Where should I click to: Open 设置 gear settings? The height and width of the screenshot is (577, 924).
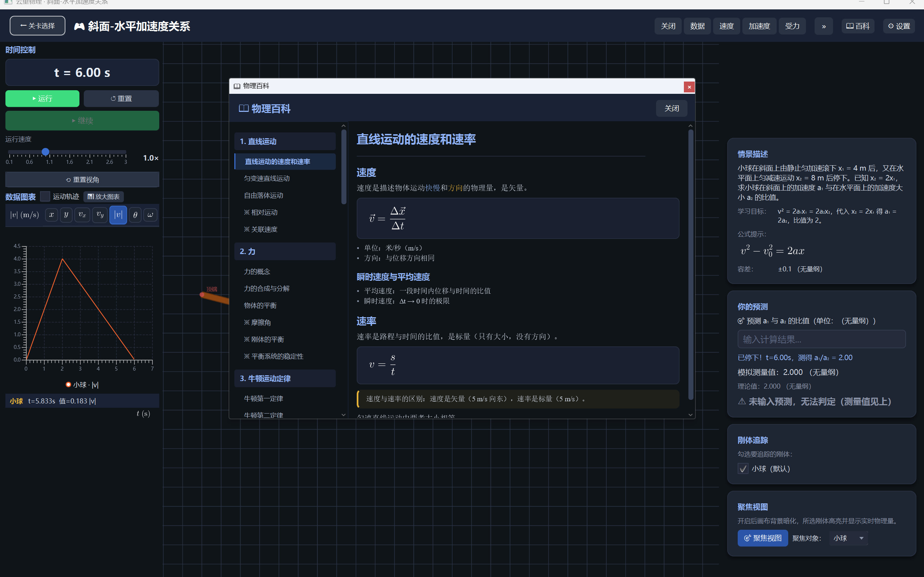click(x=899, y=26)
